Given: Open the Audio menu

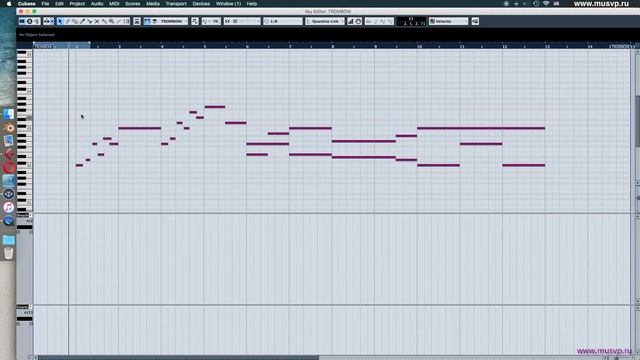Looking at the screenshot, I should click(x=97, y=4).
